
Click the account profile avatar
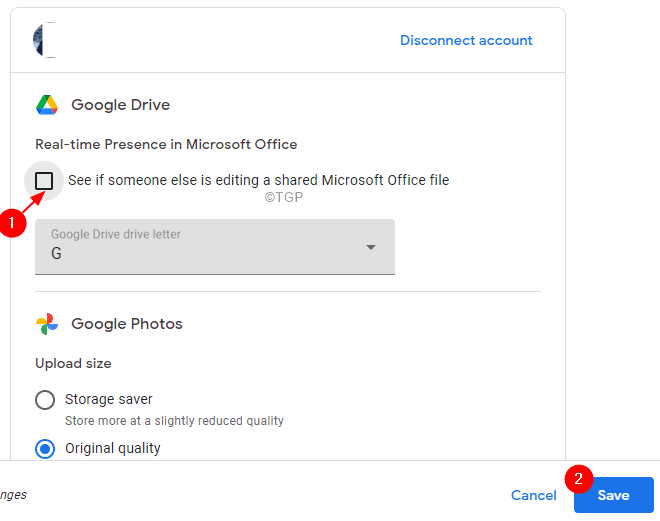(45, 40)
